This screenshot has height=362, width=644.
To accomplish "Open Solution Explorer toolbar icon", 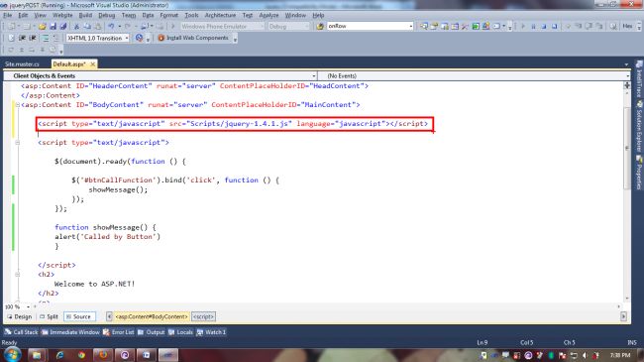I will [423, 27].
